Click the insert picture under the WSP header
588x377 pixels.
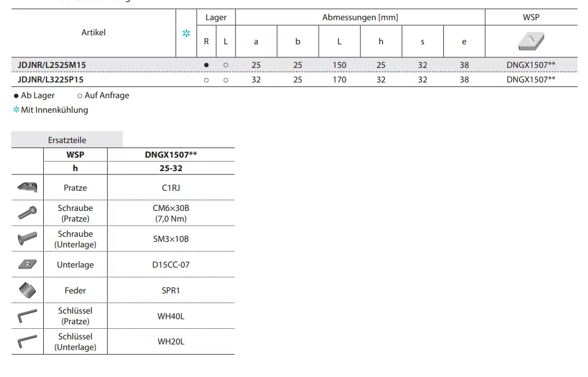click(531, 41)
